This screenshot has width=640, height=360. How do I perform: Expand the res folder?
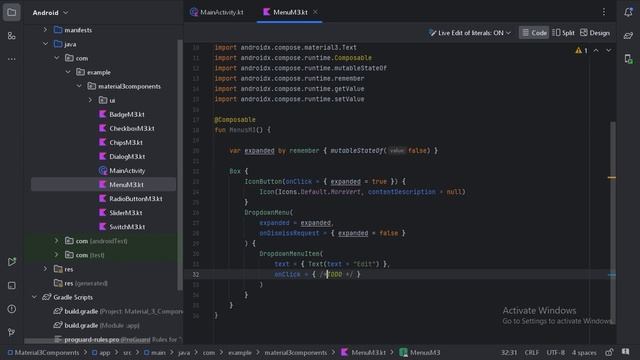[x=45, y=269]
